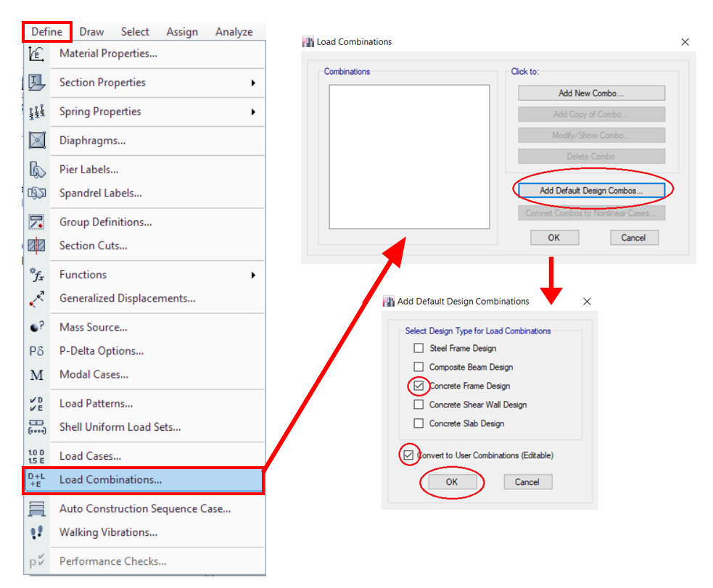Check Concrete Shear Wall Design option

[419, 405]
